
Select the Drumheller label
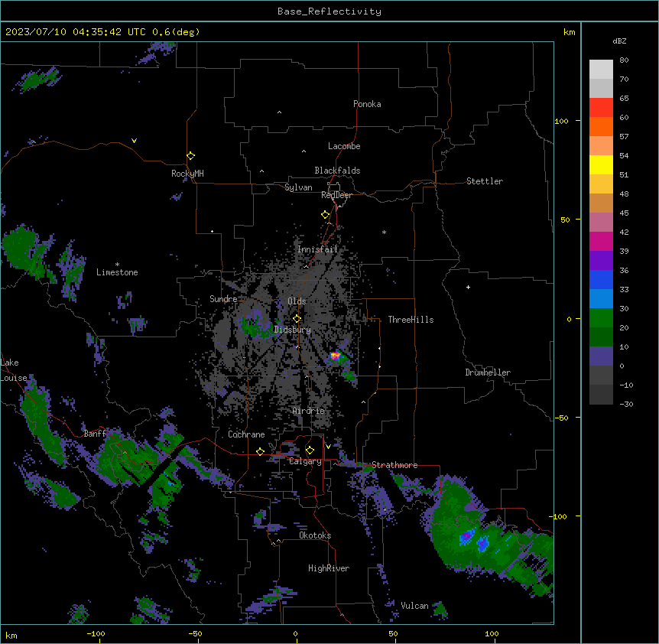[488, 372]
